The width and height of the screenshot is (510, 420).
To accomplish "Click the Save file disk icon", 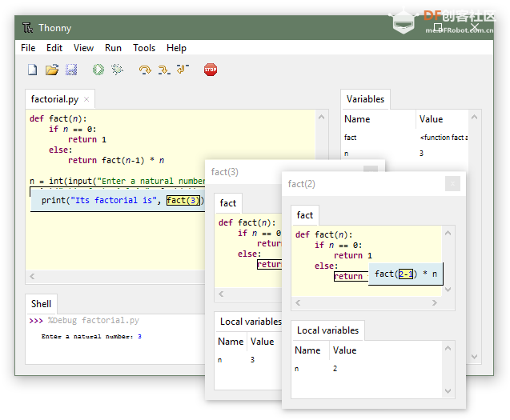I will coord(71,70).
